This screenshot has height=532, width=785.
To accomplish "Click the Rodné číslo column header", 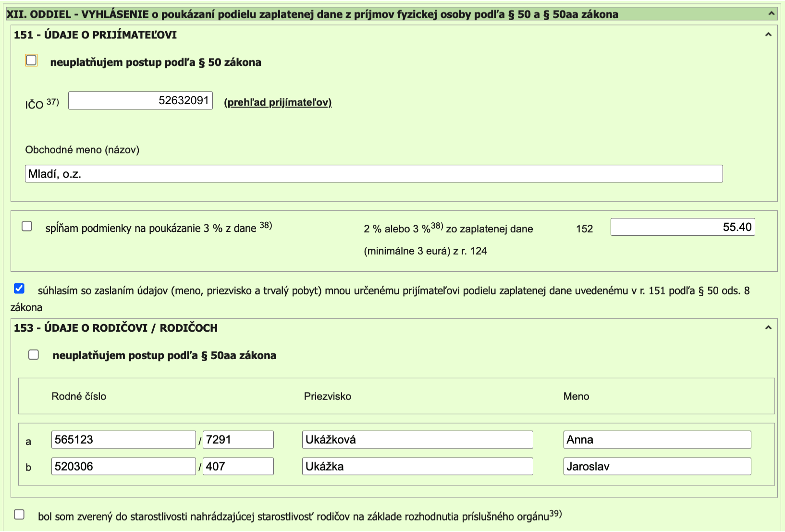I will [x=79, y=397].
